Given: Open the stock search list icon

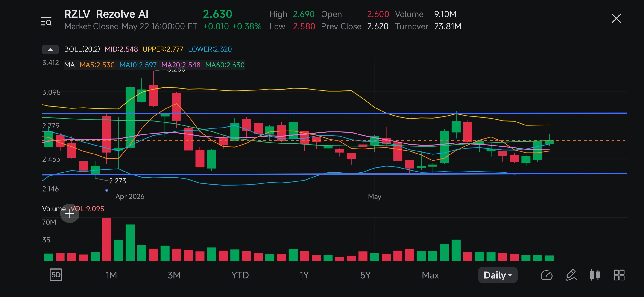Looking at the screenshot, I should click(46, 22).
